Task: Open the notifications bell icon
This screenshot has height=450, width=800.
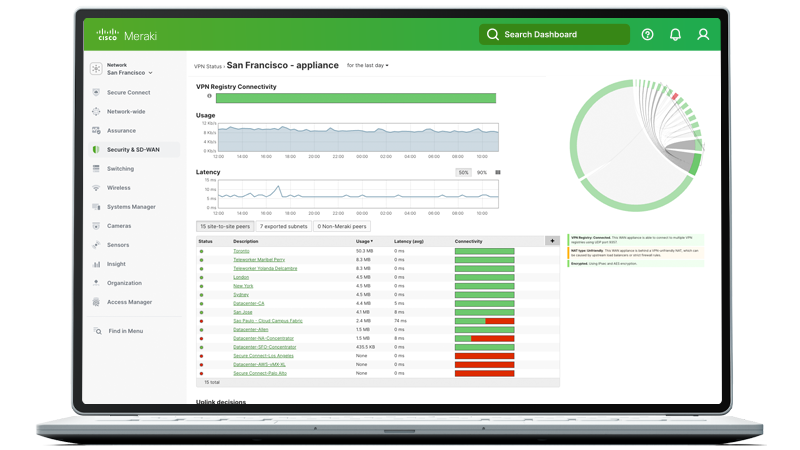Action: (675, 34)
